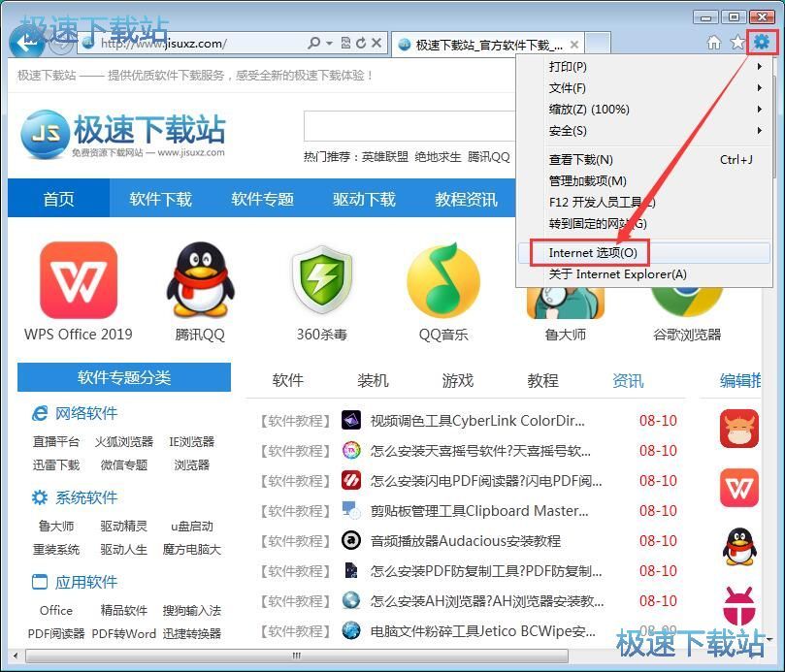Open a new blank tab
Image resolution: width=785 pixels, height=672 pixels.
(x=599, y=44)
